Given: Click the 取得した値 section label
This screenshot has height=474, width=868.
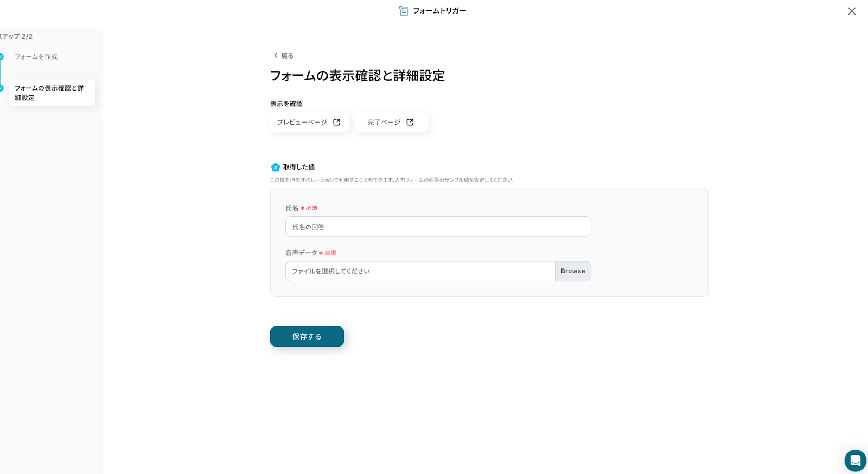Looking at the screenshot, I should 299,167.
